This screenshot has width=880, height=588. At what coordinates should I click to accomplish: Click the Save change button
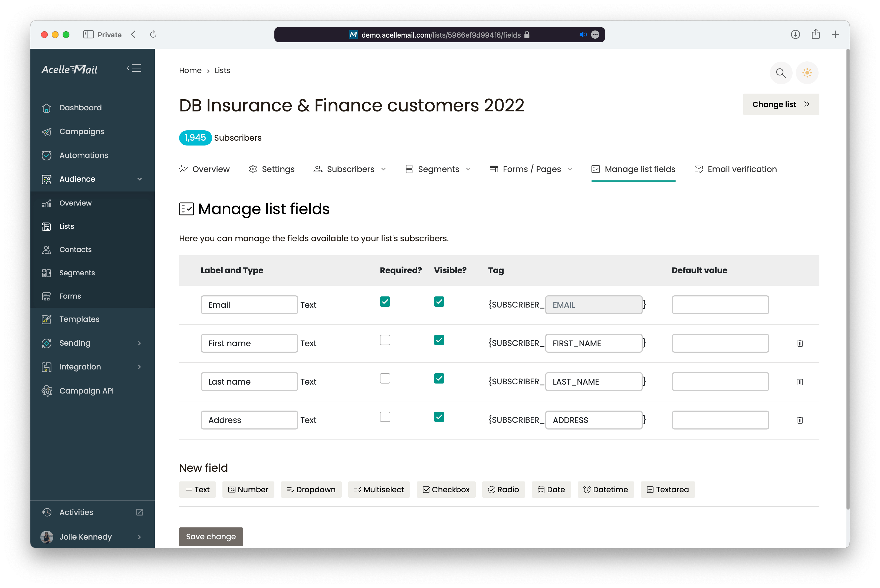211,537
